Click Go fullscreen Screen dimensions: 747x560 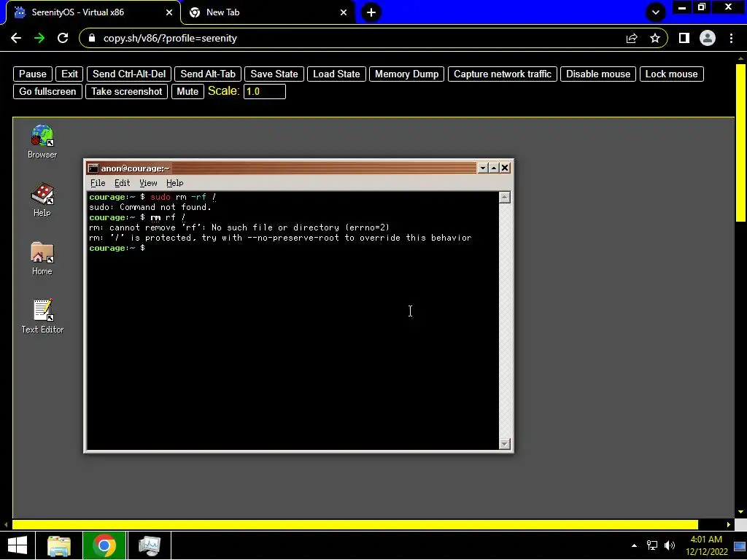pos(47,91)
